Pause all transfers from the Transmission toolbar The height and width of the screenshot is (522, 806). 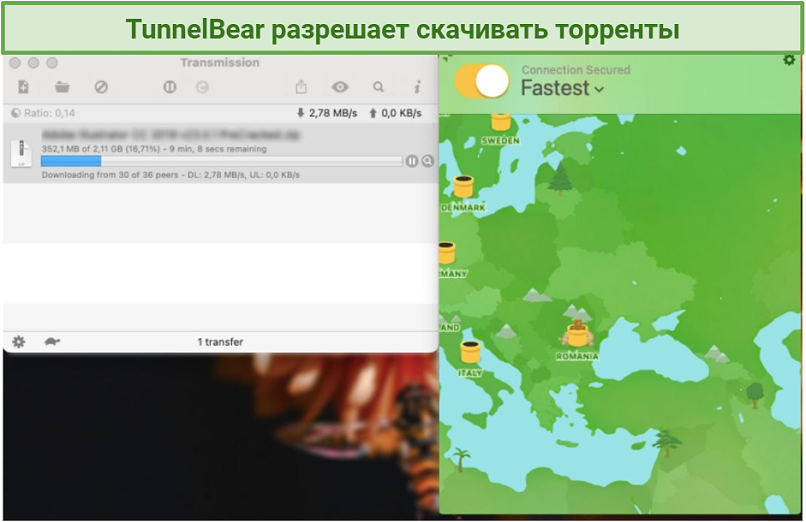click(170, 87)
